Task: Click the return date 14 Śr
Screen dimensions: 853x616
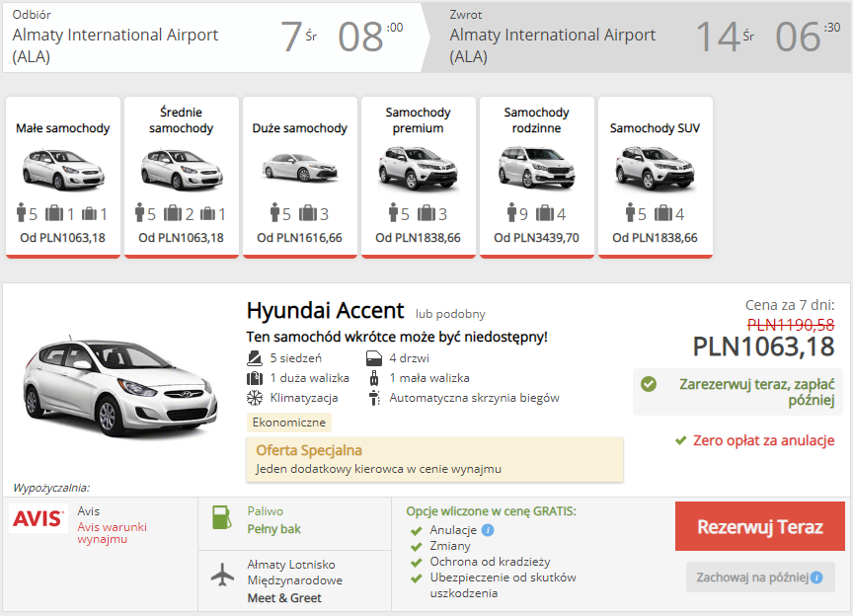Action: (726, 37)
